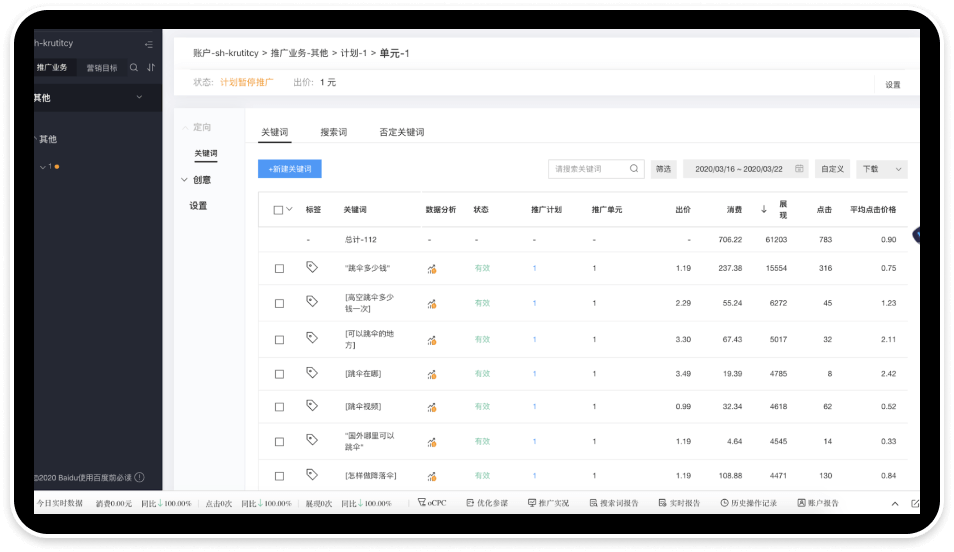Check the box for 国外哪里可以跳伞 row
Viewport: 954px width, 552px height.
pyautogui.click(x=279, y=442)
